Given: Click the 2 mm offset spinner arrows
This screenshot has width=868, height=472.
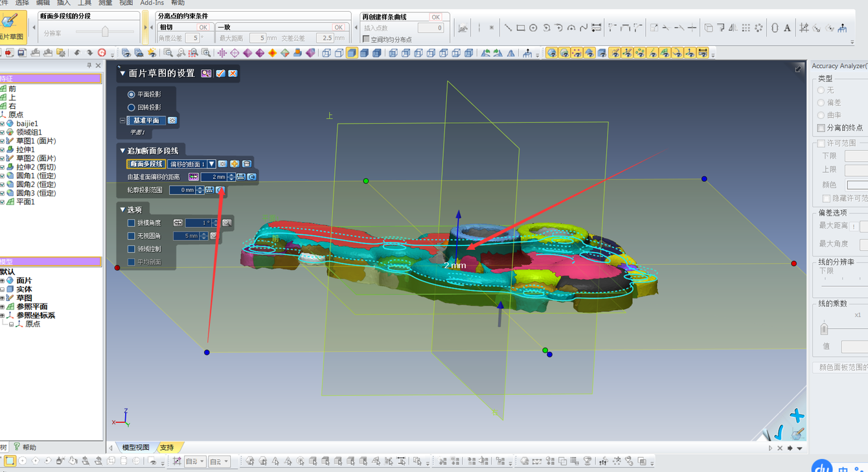Looking at the screenshot, I should point(231,177).
